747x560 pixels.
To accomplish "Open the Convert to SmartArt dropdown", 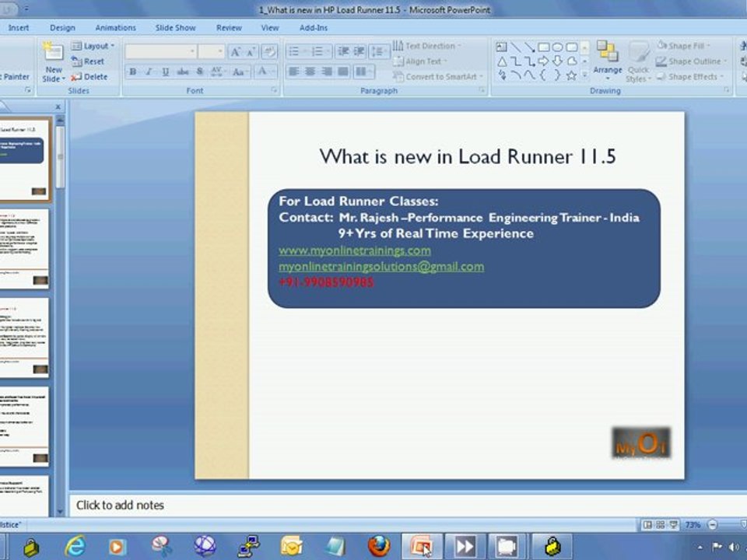I will tap(438, 77).
